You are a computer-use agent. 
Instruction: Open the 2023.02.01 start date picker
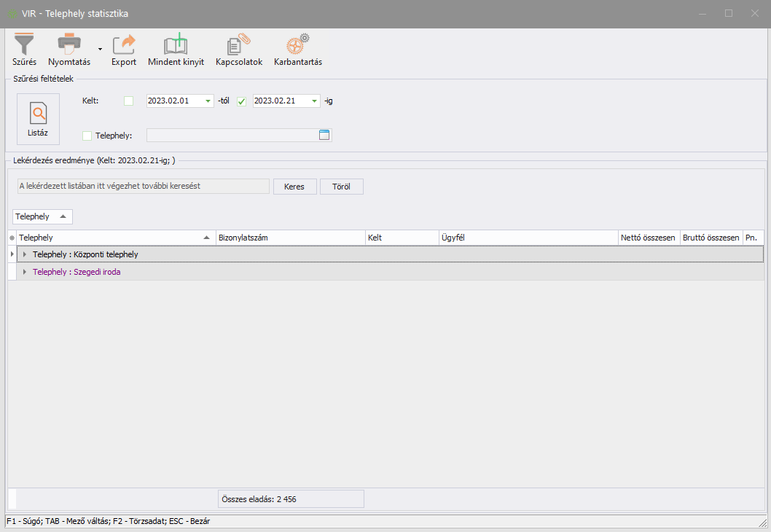coord(208,101)
